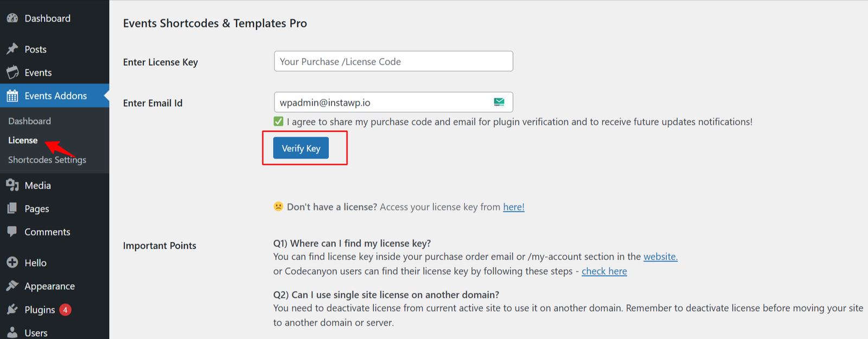Viewport: 868px width, 339px height.
Task: Click the Plugins update count badge
Action: click(65, 310)
